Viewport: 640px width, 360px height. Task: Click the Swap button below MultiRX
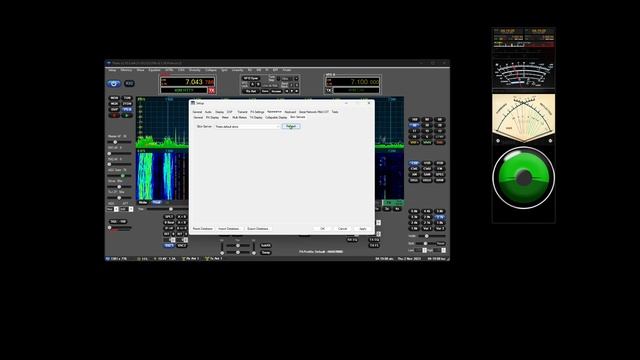(266, 253)
